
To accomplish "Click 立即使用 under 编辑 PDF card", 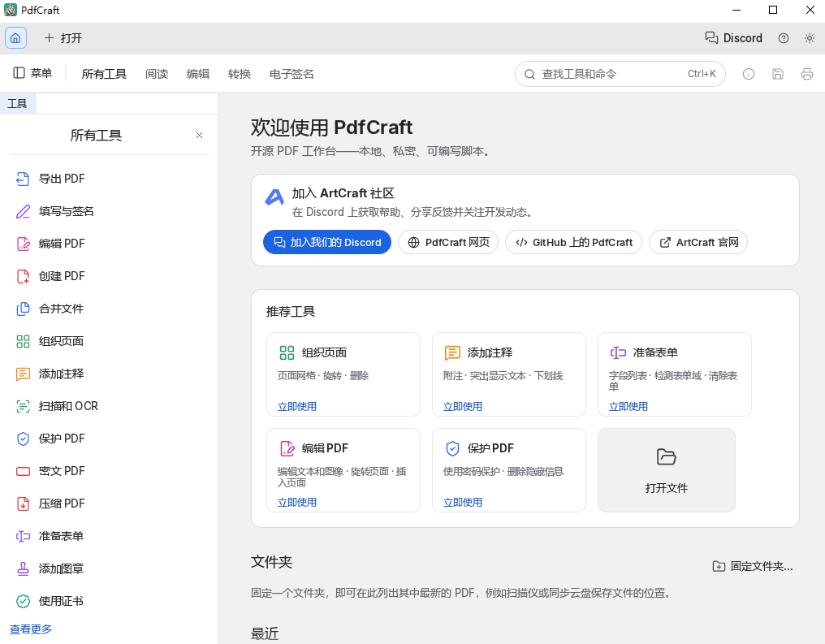I will (297, 502).
